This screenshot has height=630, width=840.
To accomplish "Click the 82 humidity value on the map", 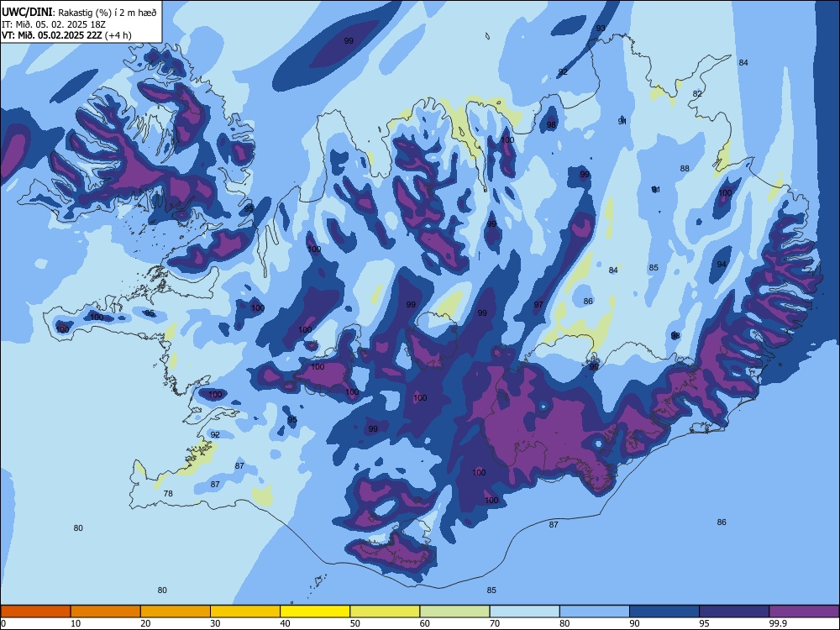I will [697, 94].
